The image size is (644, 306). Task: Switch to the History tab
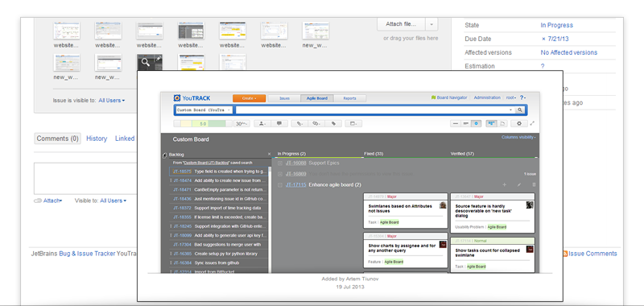pos(97,139)
